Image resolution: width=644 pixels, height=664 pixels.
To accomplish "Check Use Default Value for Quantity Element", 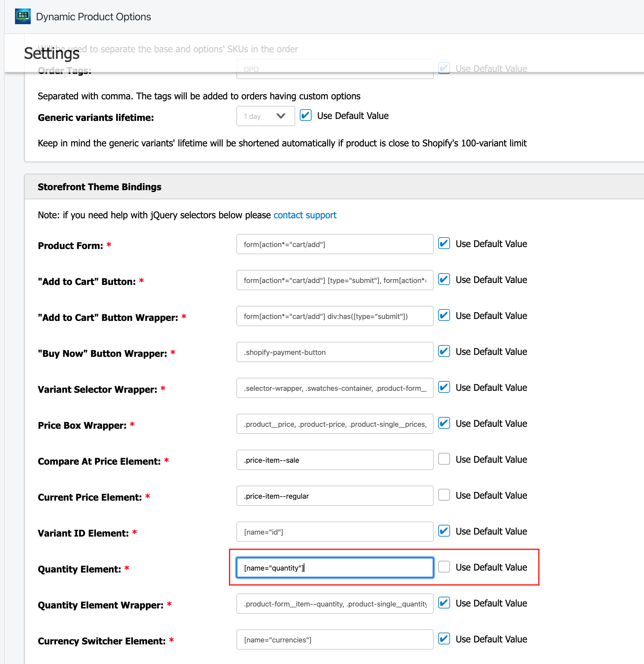I will click(444, 567).
